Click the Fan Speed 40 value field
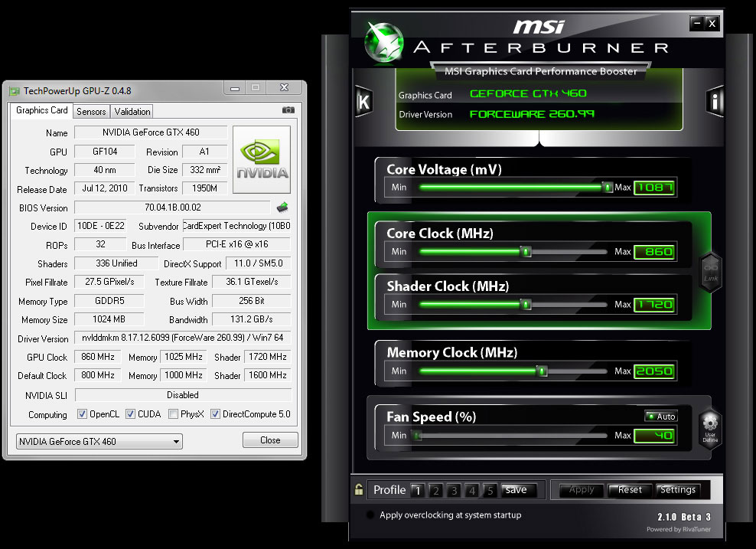 (x=654, y=436)
